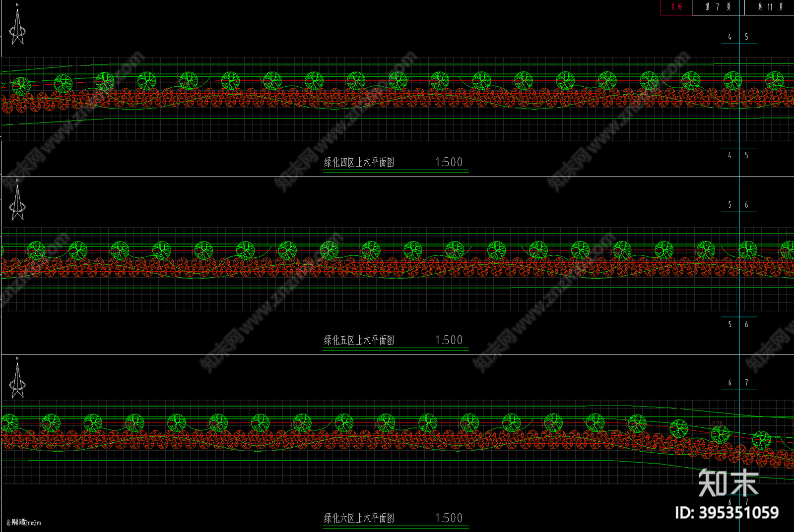Click match-line number 6 just above the 绿化六区 plan
794x532 pixels.
click(x=729, y=383)
